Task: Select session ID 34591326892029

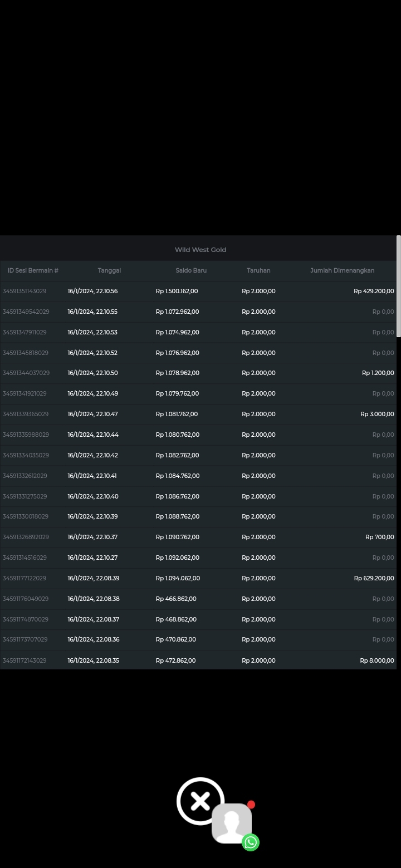Action: pyautogui.click(x=26, y=537)
